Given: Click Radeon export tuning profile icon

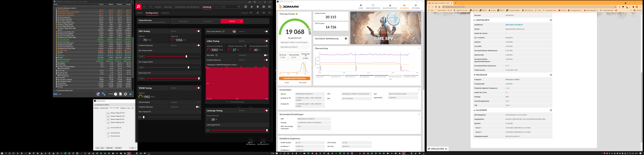Looking at the screenshot, I should (x=264, y=13).
